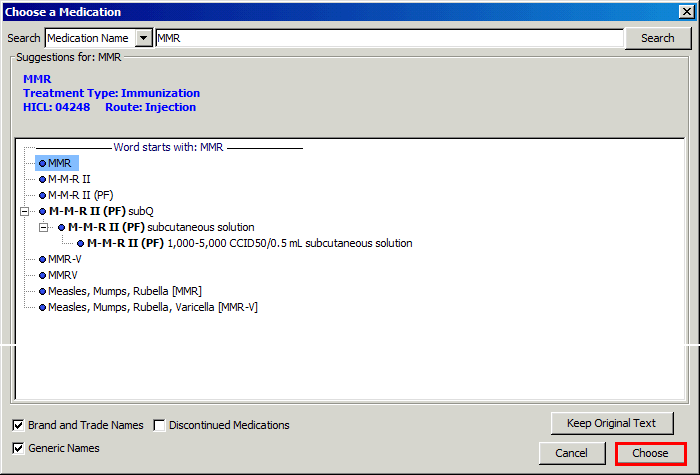
Task: Collapse M-M-R II (PF) subcutaneous solution node
Action: pyautogui.click(x=43, y=227)
